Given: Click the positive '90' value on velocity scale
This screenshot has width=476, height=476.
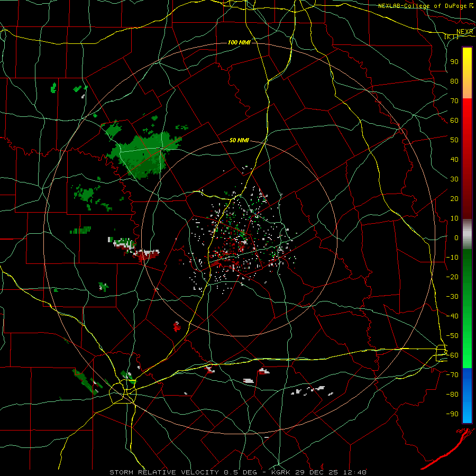Looking at the screenshot, I should pyautogui.click(x=454, y=62).
